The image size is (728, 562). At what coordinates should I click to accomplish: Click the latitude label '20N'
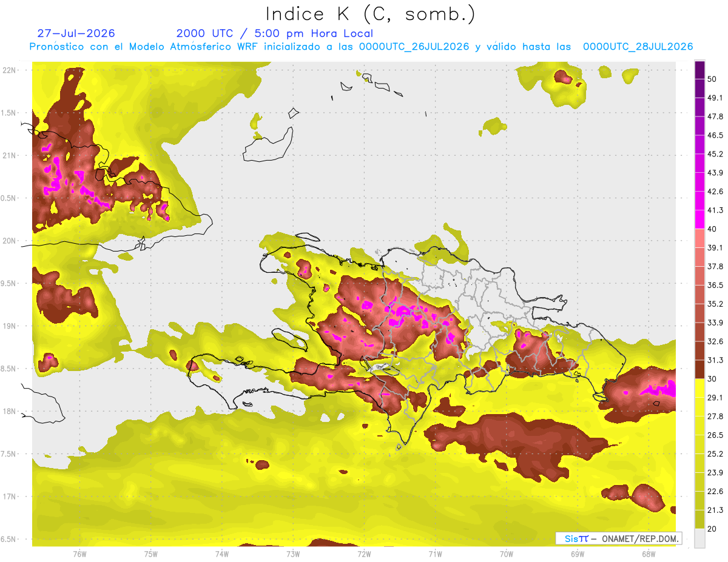(x=10, y=241)
